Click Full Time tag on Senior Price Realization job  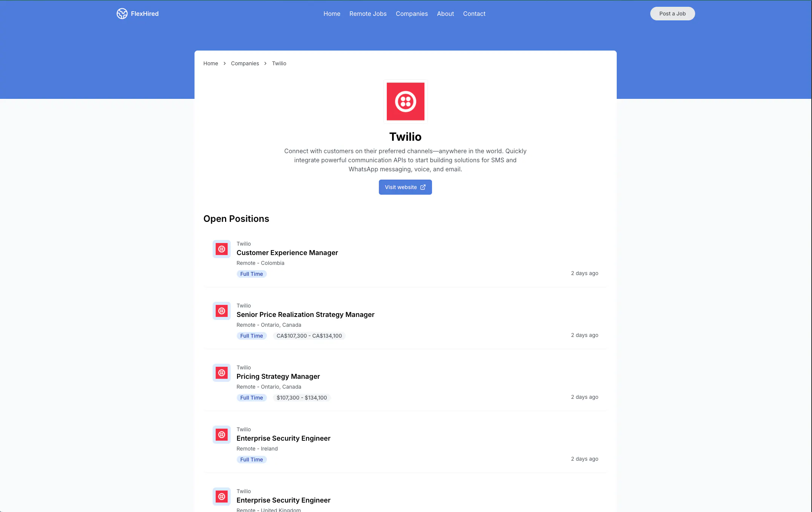251,336
